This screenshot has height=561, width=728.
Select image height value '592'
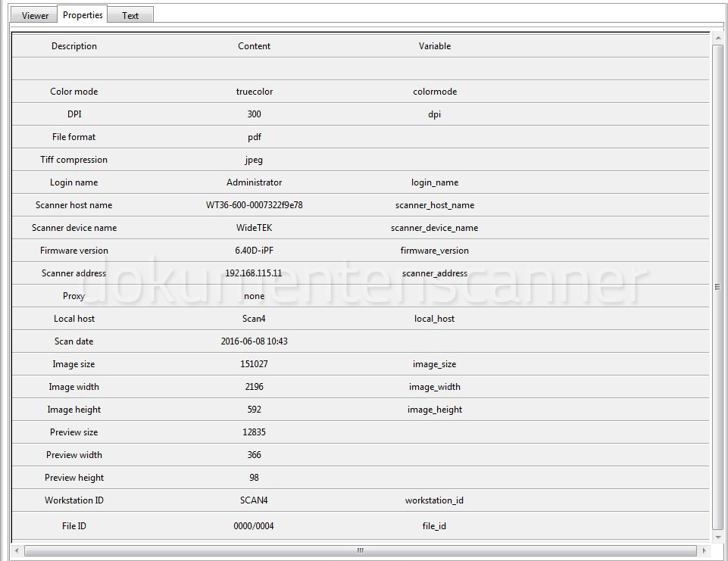(254, 410)
